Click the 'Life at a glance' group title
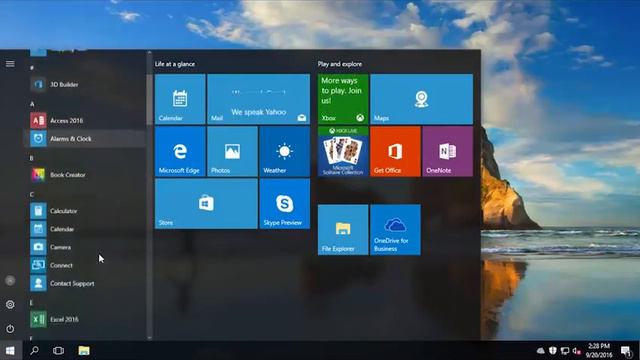 coord(175,64)
